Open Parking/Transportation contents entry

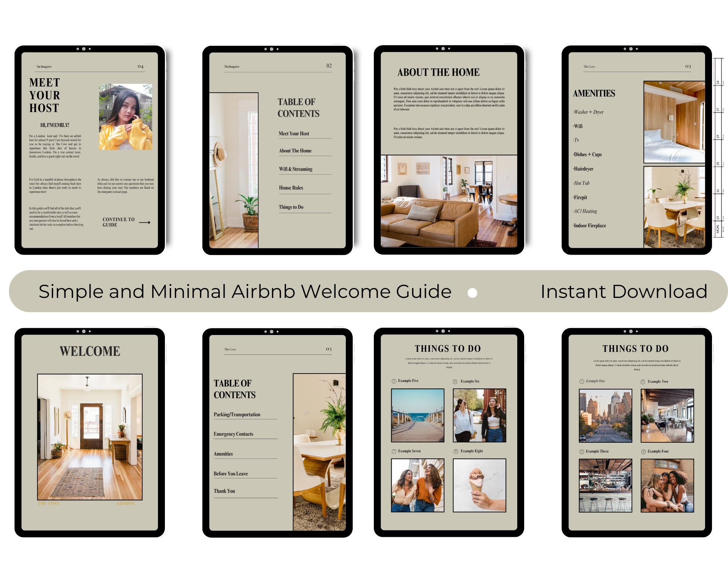click(x=237, y=414)
